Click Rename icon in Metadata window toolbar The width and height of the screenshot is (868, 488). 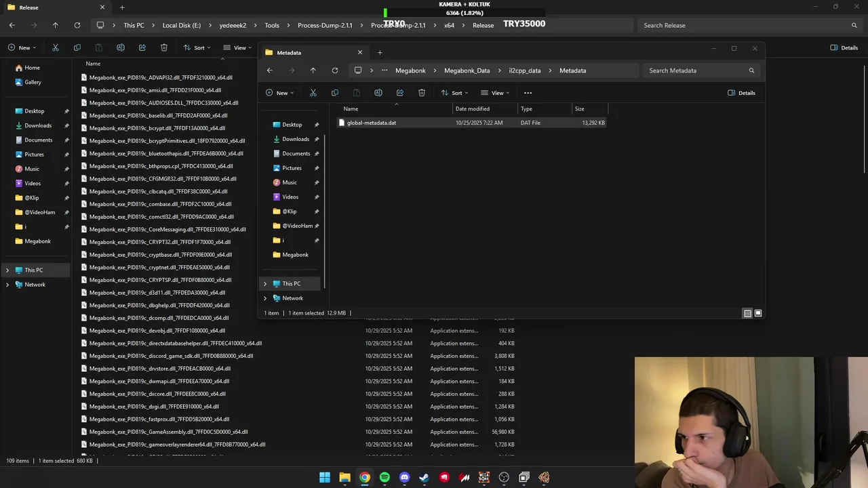click(x=378, y=93)
